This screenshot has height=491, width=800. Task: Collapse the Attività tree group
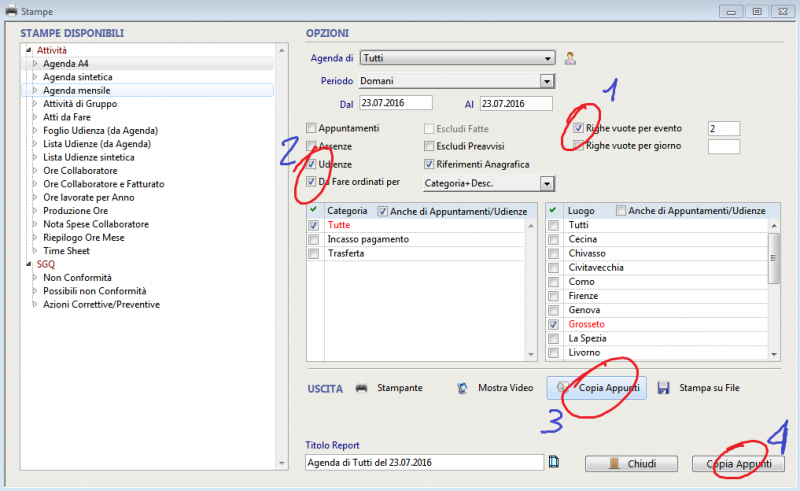coord(28,50)
